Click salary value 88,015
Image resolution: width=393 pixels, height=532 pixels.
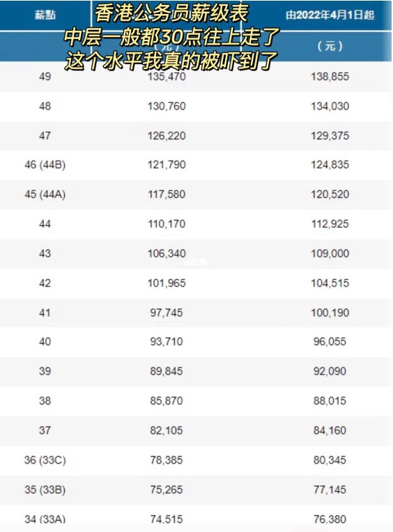coord(330,401)
